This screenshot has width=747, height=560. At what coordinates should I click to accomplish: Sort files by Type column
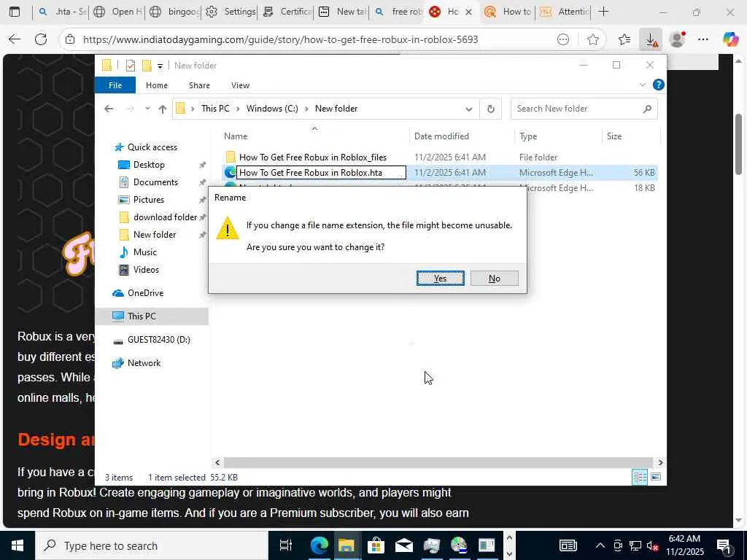pyautogui.click(x=528, y=136)
